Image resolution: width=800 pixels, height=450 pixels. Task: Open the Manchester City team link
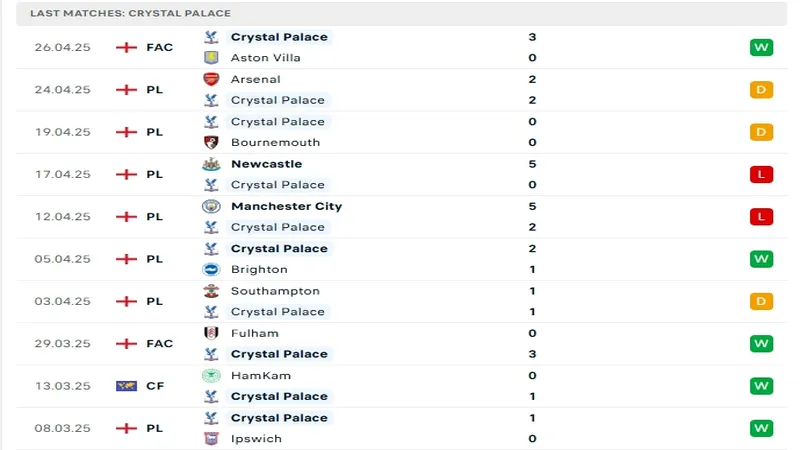[286, 206]
